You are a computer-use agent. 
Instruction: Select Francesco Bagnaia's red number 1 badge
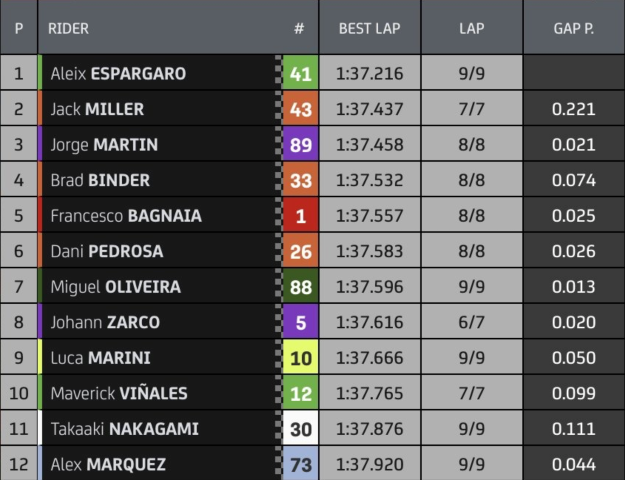click(300, 215)
